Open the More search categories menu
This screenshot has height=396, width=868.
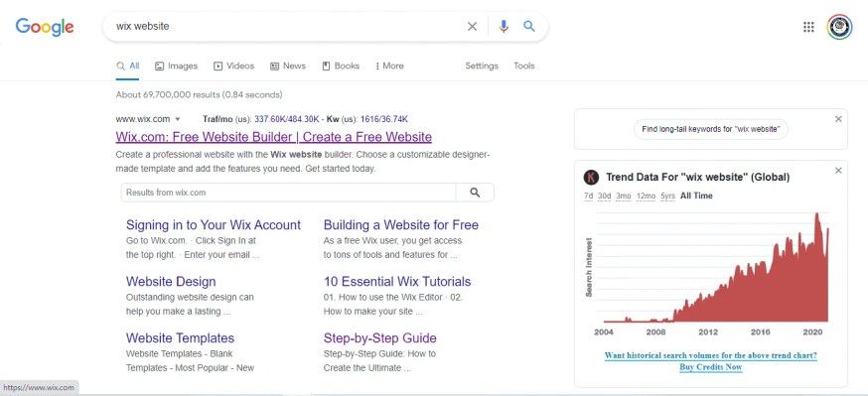click(x=389, y=66)
